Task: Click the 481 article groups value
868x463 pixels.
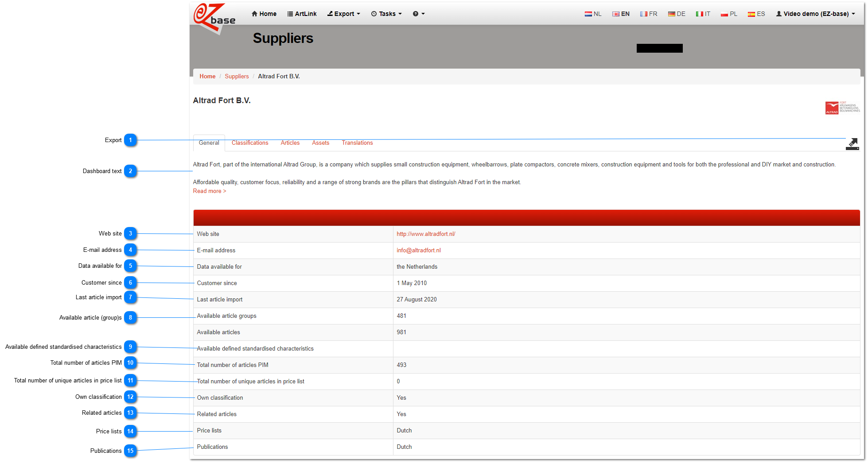Action: (401, 316)
